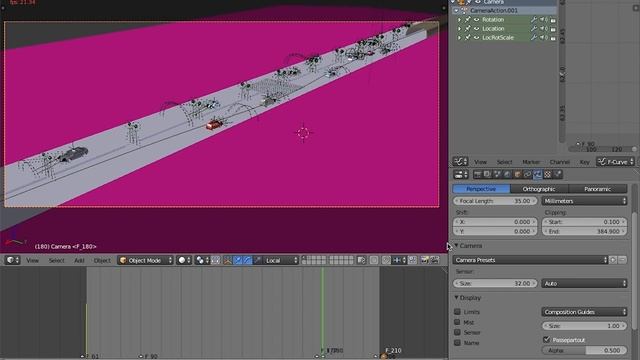Open the Composition Guides dropdown
Image resolution: width=640 pixels, height=360 pixels.
click(584, 312)
